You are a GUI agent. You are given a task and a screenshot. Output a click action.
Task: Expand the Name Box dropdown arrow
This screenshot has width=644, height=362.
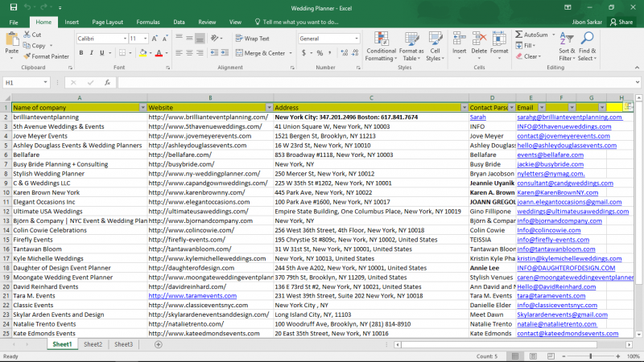click(45, 83)
